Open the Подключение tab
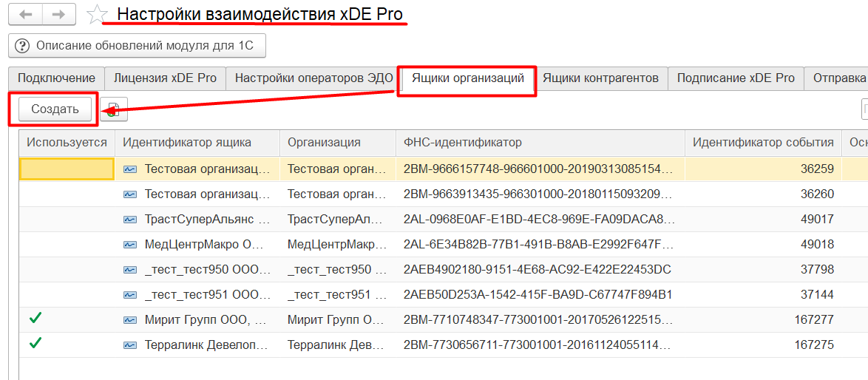The image size is (868, 380). [56, 78]
